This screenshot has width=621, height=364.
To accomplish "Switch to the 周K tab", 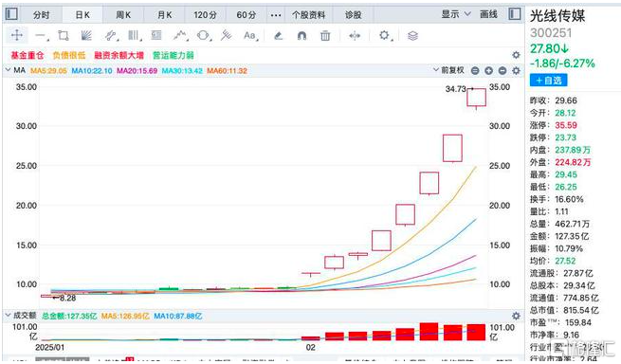I will 123,15.
